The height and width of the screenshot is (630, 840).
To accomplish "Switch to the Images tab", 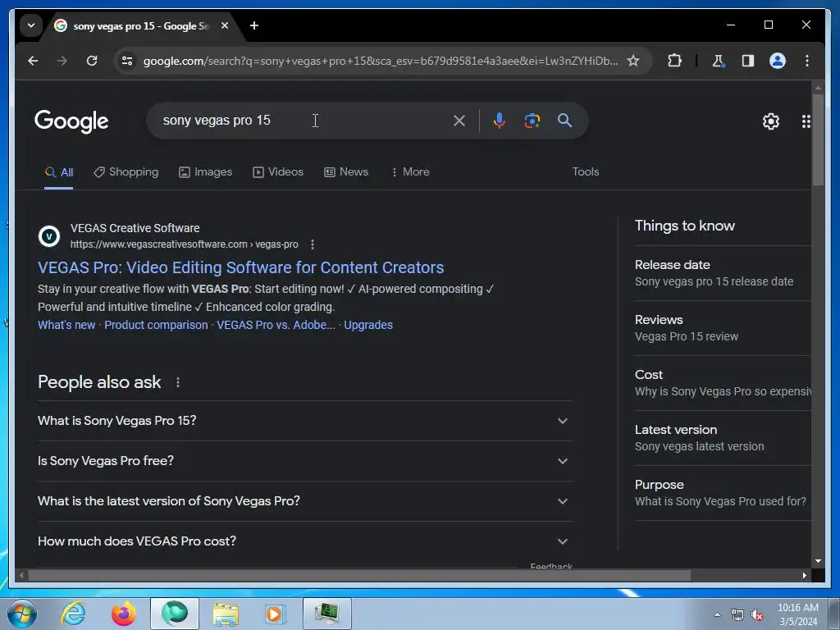I will 206,172.
